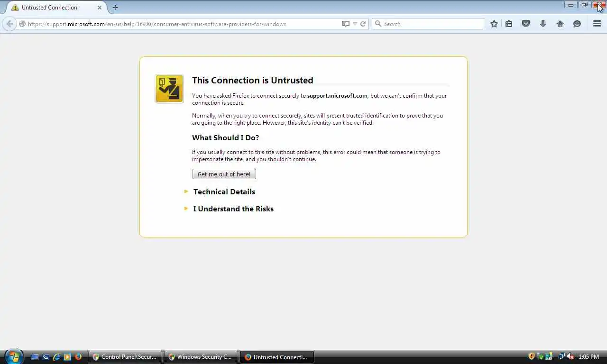The width and height of the screenshot is (607, 364).
Task: Go to Firefox Home page
Action: [x=560, y=24]
